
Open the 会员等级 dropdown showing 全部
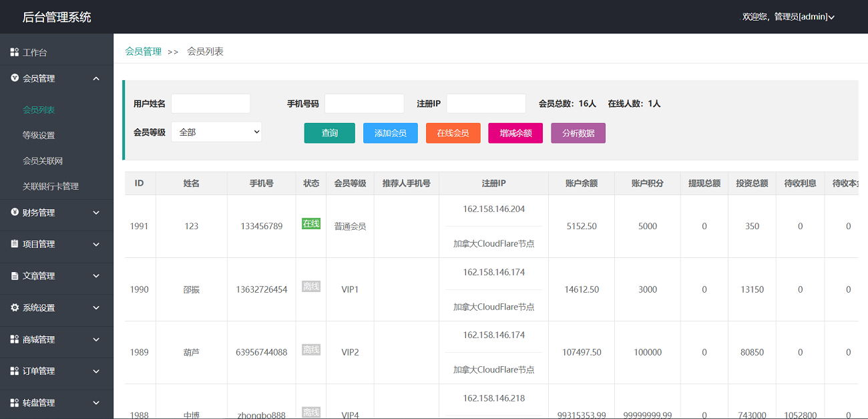[x=216, y=132]
